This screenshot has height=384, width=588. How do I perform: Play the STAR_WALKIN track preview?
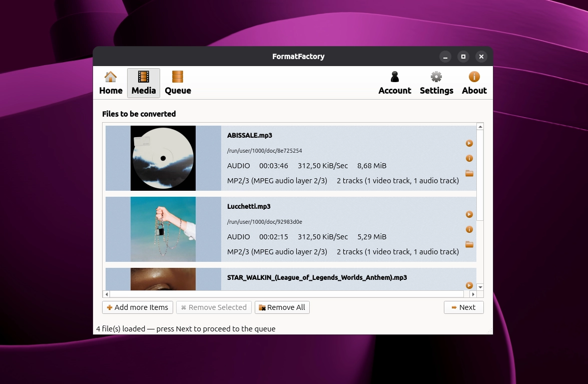[x=469, y=285]
